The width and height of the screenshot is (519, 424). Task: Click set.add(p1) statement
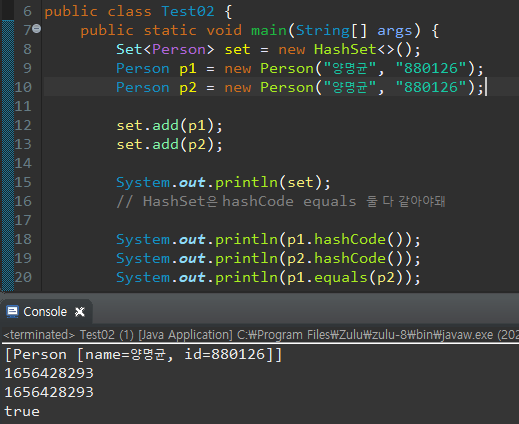pos(169,126)
